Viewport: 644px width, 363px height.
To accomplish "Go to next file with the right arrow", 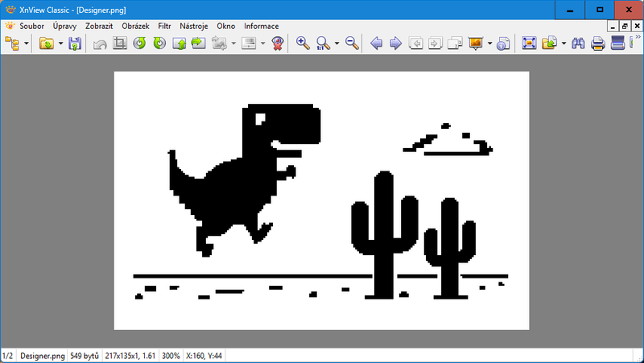I will pos(395,43).
